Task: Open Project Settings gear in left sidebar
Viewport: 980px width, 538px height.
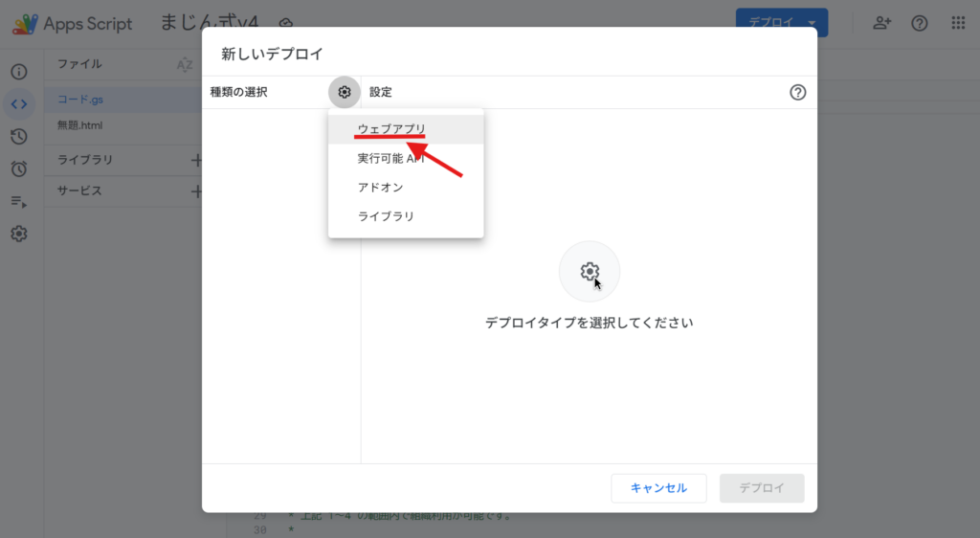Action: [19, 234]
